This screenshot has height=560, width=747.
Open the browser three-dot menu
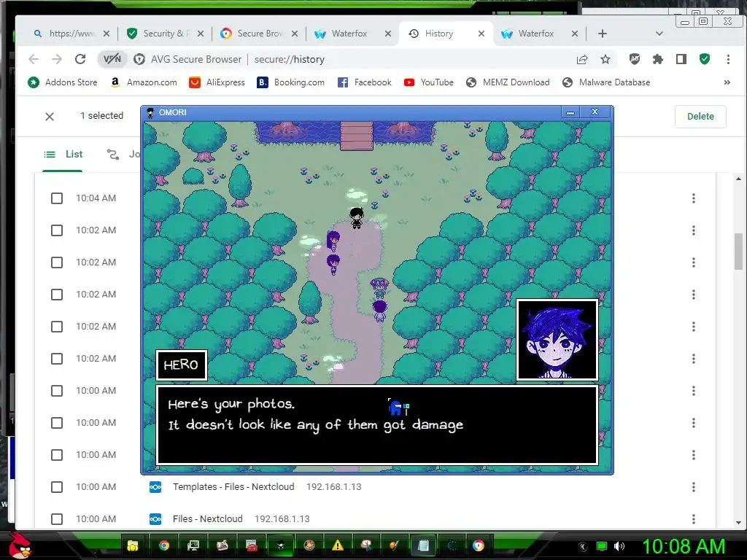pos(728,59)
